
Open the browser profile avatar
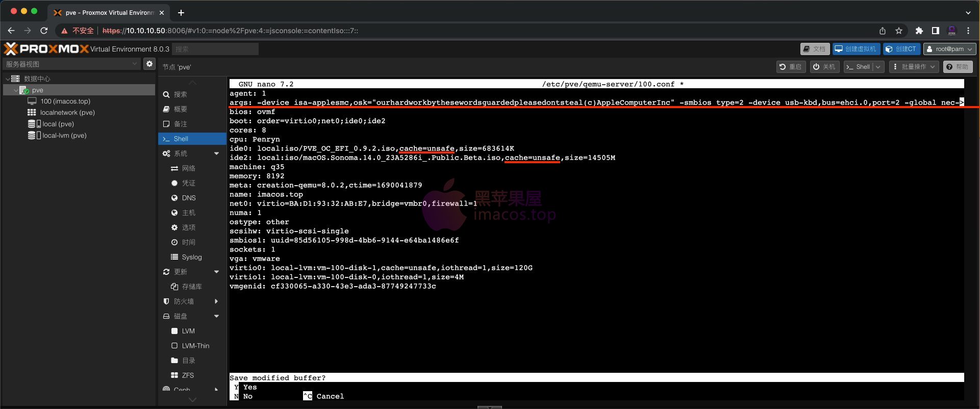click(x=952, y=31)
